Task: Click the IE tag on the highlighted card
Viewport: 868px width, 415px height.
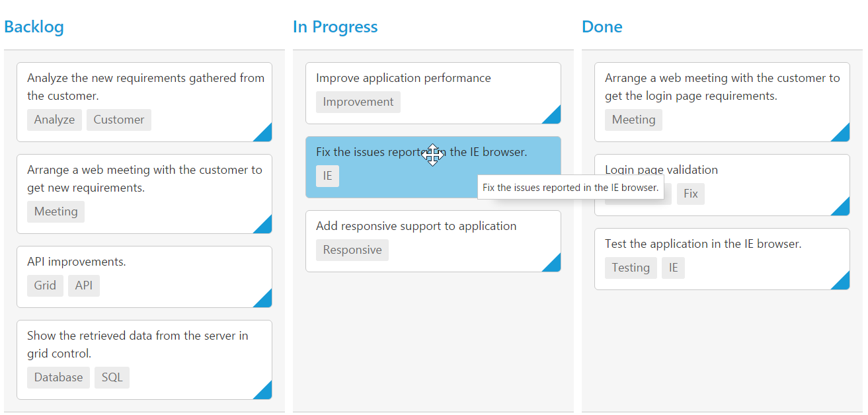Action: point(327,176)
